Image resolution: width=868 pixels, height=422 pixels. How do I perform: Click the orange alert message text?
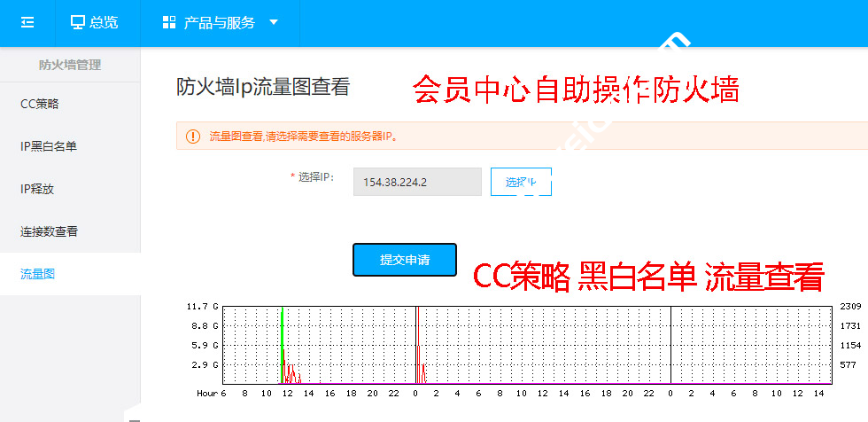(x=304, y=137)
